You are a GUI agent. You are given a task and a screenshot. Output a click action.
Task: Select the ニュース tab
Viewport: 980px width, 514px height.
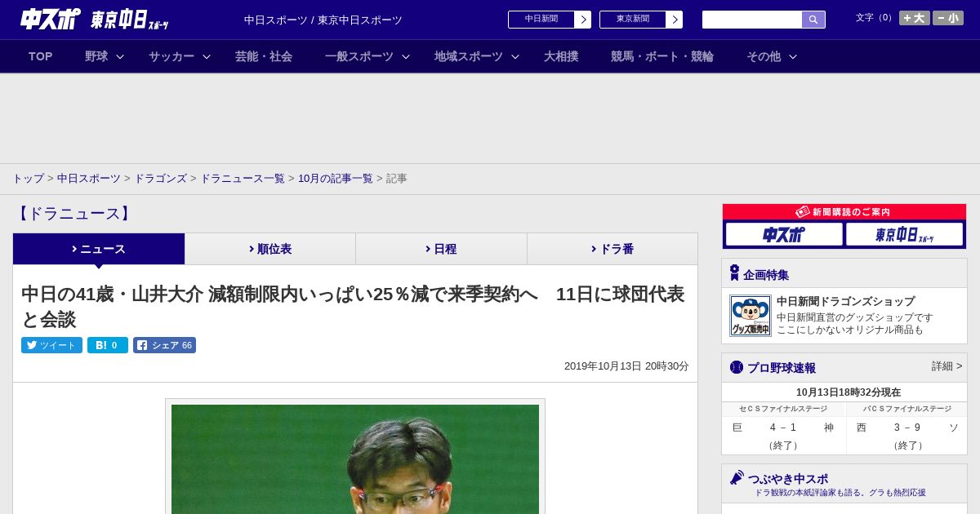tap(99, 249)
